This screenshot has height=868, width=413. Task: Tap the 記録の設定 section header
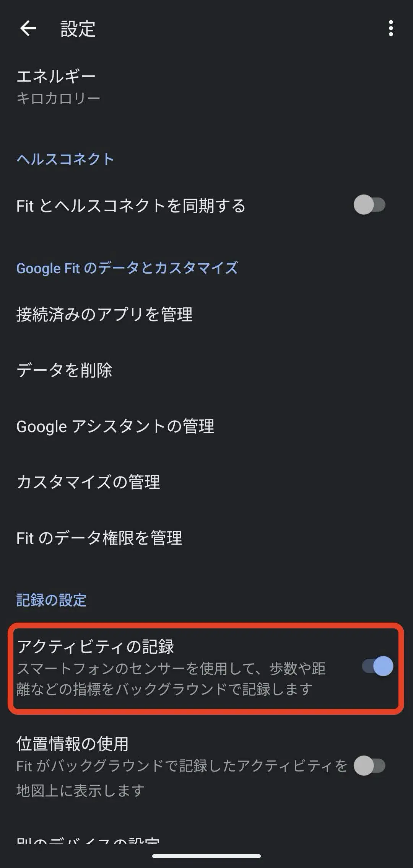click(51, 600)
